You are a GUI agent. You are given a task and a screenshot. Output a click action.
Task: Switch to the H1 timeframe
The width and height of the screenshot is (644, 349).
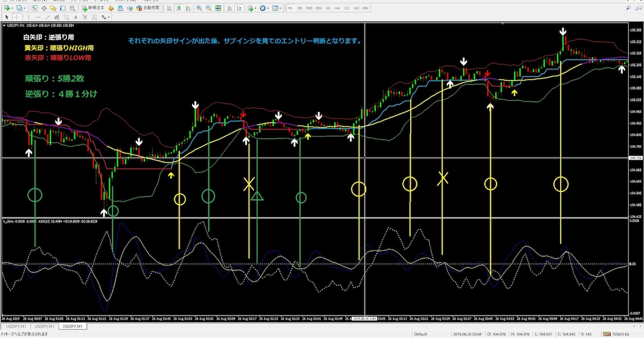pyautogui.click(x=328, y=8)
